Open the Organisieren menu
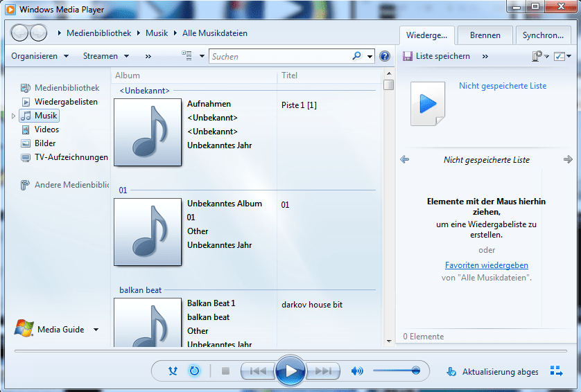This screenshot has width=581, height=392. click(x=40, y=56)
